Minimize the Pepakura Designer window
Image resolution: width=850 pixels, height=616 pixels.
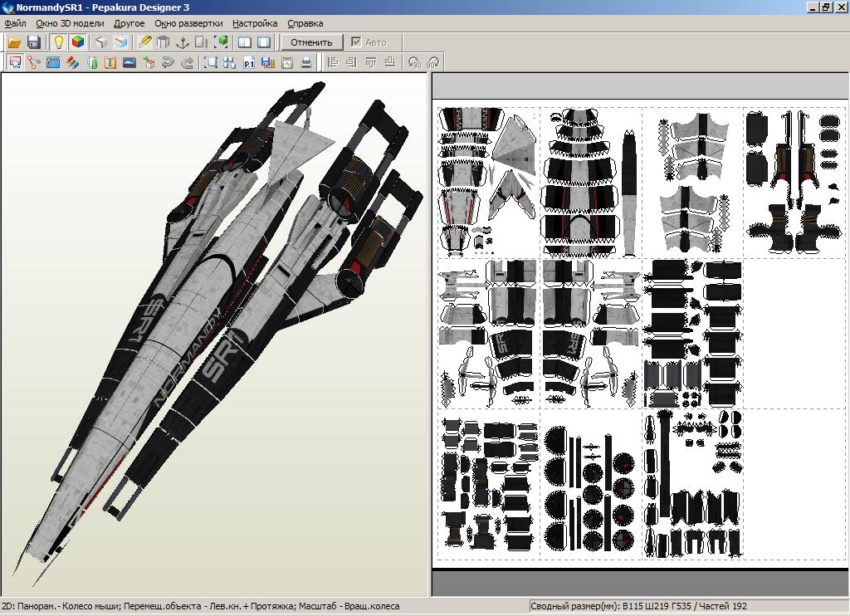point(813,7)
